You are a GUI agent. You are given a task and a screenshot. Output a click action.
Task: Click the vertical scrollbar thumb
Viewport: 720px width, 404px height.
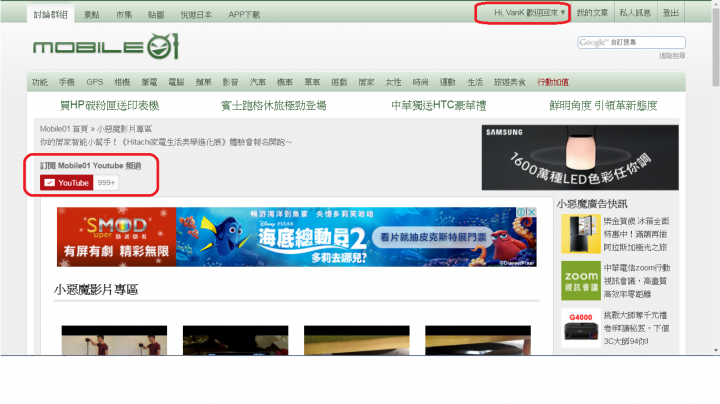pyautogui.click(x=716, y=47)
